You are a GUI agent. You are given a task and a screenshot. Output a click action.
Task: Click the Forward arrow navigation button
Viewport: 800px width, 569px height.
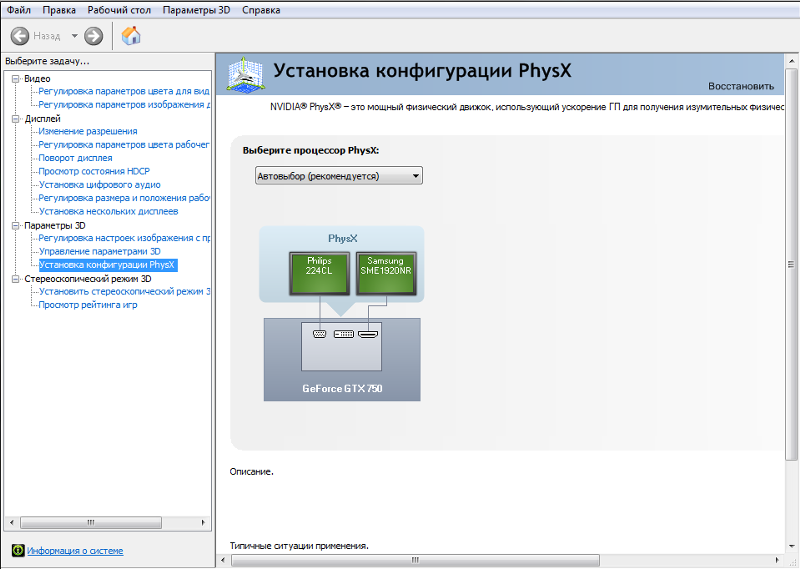(94, 36)
